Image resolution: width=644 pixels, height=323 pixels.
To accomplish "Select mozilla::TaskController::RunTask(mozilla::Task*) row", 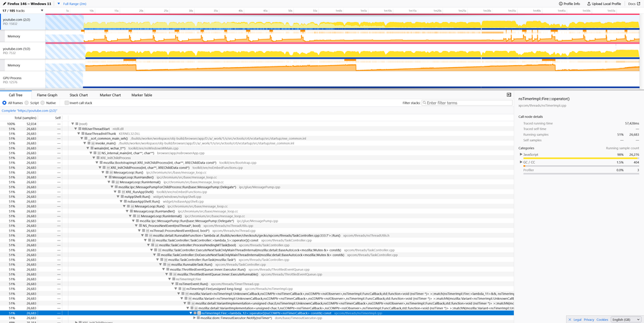I will (257, 260).
